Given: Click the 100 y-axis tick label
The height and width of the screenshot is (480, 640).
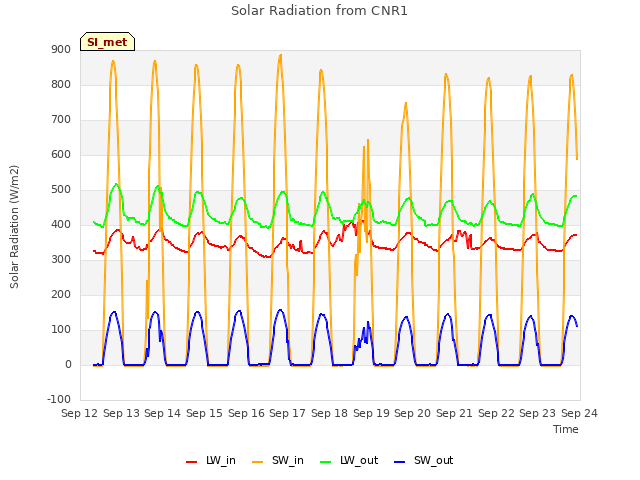Looking at the screenshot, I should 61,330.
